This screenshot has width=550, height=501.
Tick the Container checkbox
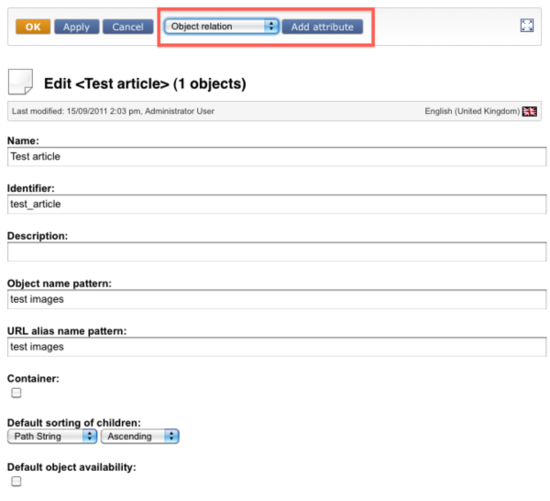pyautogui.click(x=16, y=393)
